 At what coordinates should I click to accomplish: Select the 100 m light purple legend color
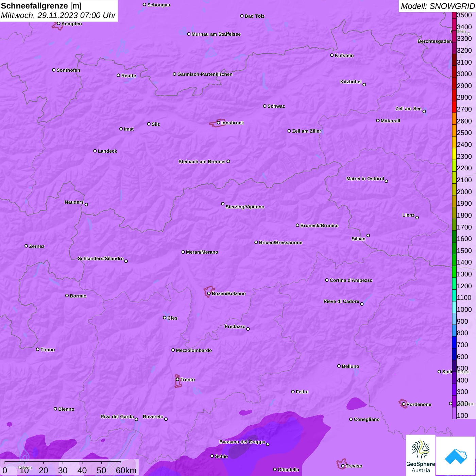(454, 413)
